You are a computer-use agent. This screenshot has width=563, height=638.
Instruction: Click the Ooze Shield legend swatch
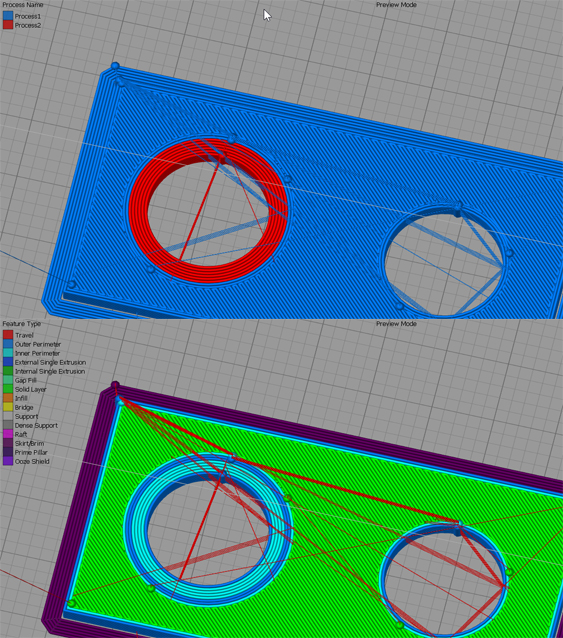pos(8,461)
